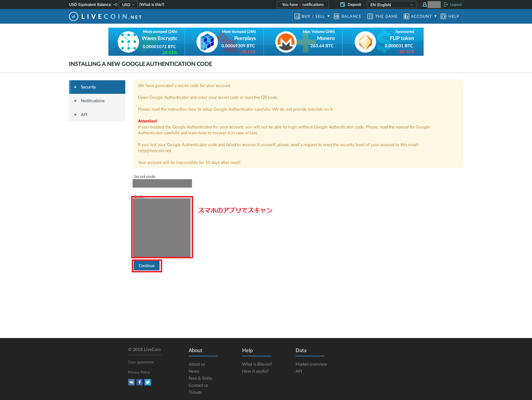Viewport: 532px width, 400px height.
Task: Click The Game dice icon
Action: coord(370,16)
